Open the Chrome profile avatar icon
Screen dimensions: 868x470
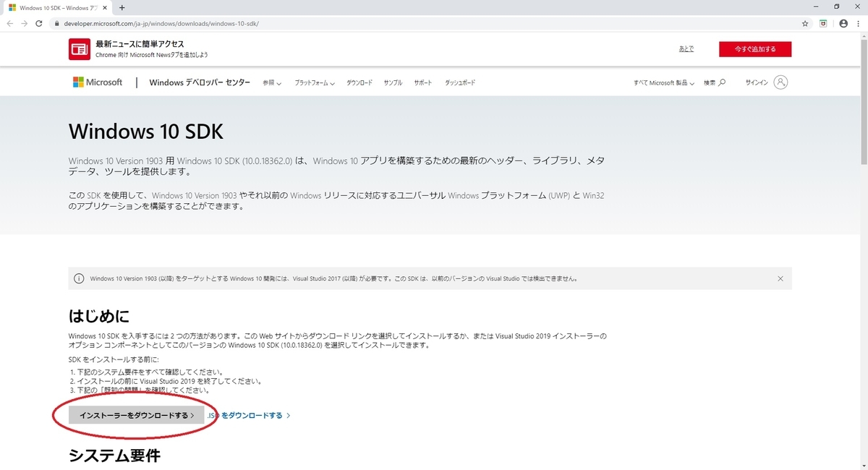pos(843,23)
